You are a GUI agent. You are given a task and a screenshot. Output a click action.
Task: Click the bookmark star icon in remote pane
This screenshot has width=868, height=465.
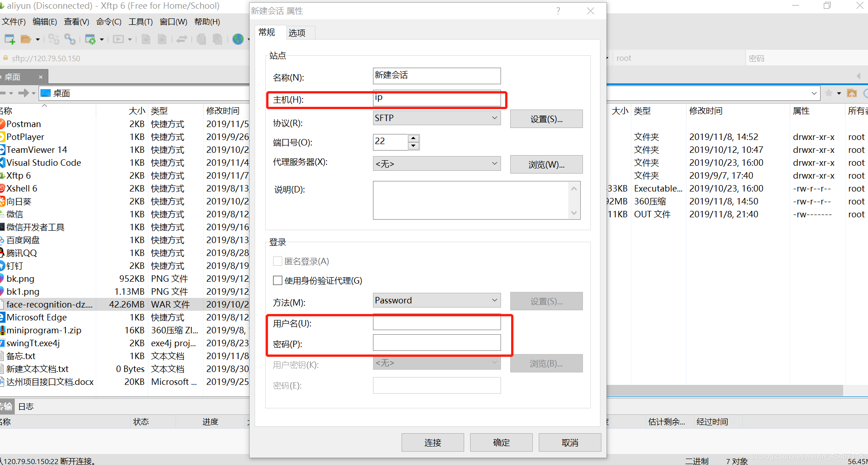coord(828,93)
